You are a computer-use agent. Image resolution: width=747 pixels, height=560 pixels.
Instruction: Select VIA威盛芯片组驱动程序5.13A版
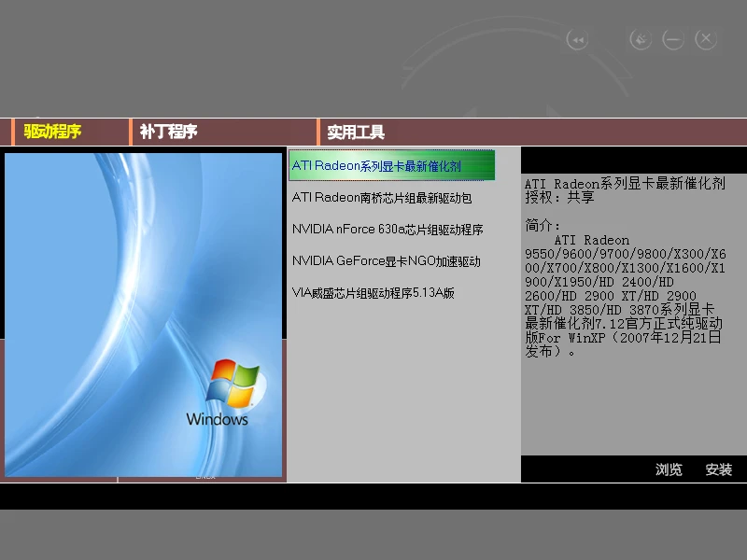click(373, 292)
